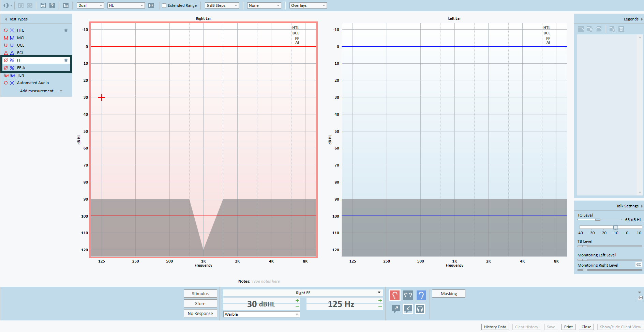Viewport: 644px width, 332px height.
Task: Toggle headphone monitoring icon
Action: (420, 309)
